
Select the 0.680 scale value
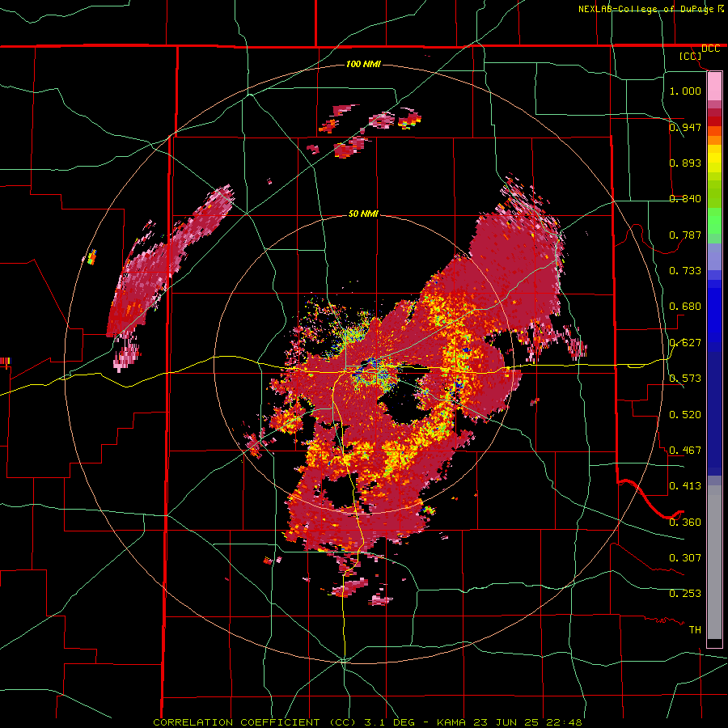point(685,307)
